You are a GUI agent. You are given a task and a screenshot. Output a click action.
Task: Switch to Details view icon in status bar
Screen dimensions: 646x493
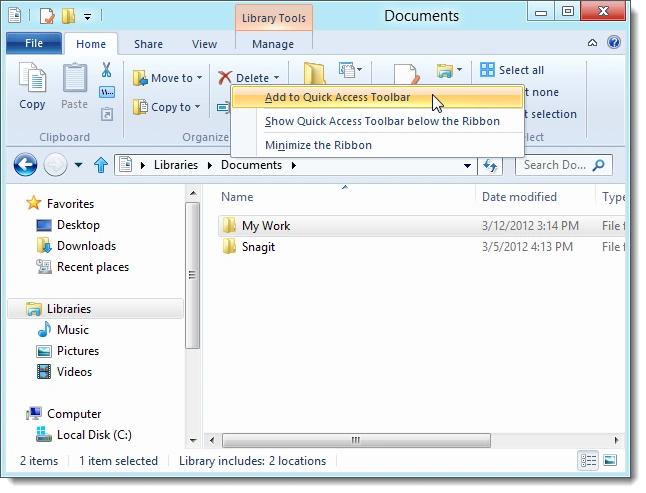pos(588,460)
